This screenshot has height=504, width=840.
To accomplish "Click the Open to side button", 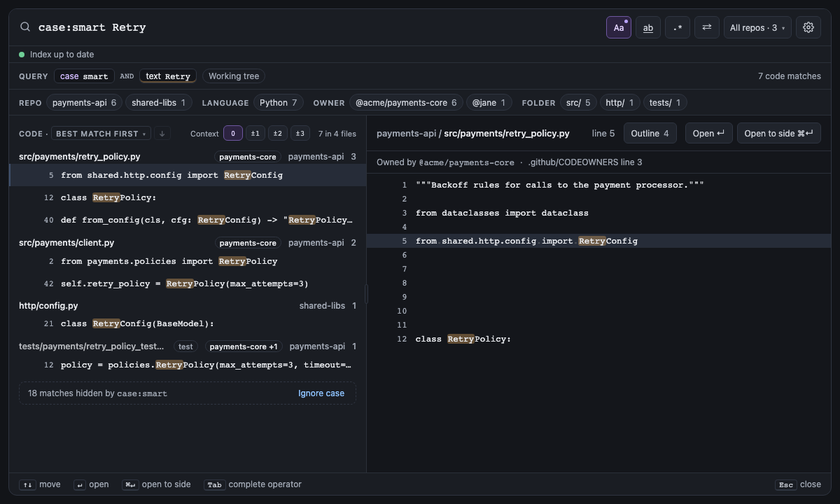I will click(778, 133).
